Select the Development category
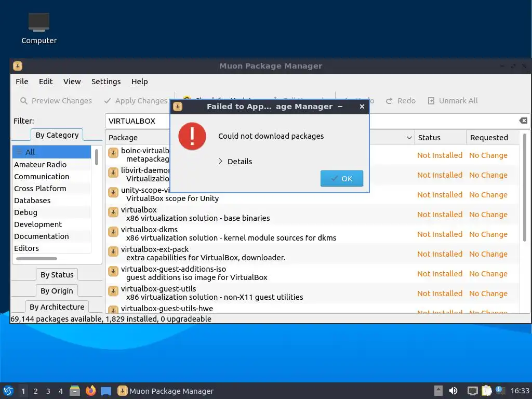This screenshot has width=532, height=399. 51,224
